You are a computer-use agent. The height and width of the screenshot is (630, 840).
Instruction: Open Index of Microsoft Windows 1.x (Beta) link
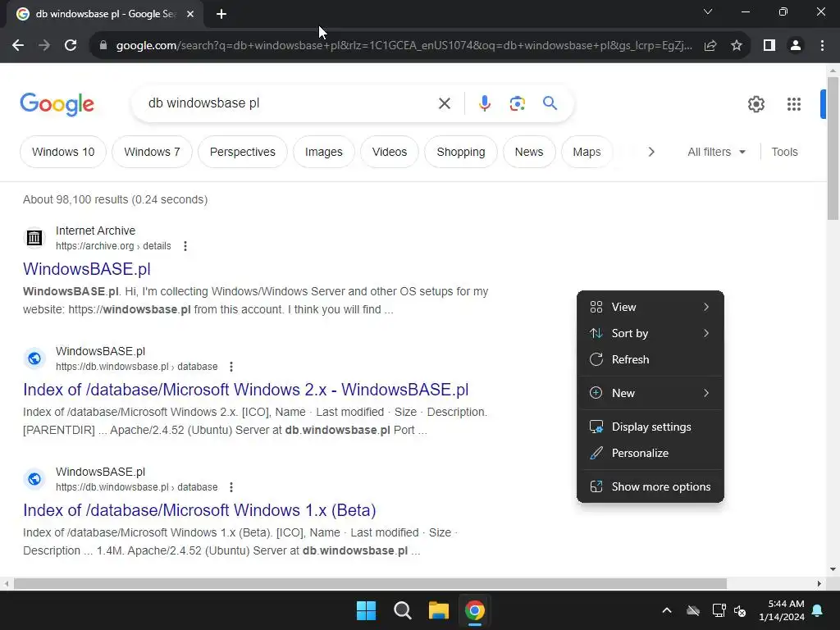coord(199,510)
